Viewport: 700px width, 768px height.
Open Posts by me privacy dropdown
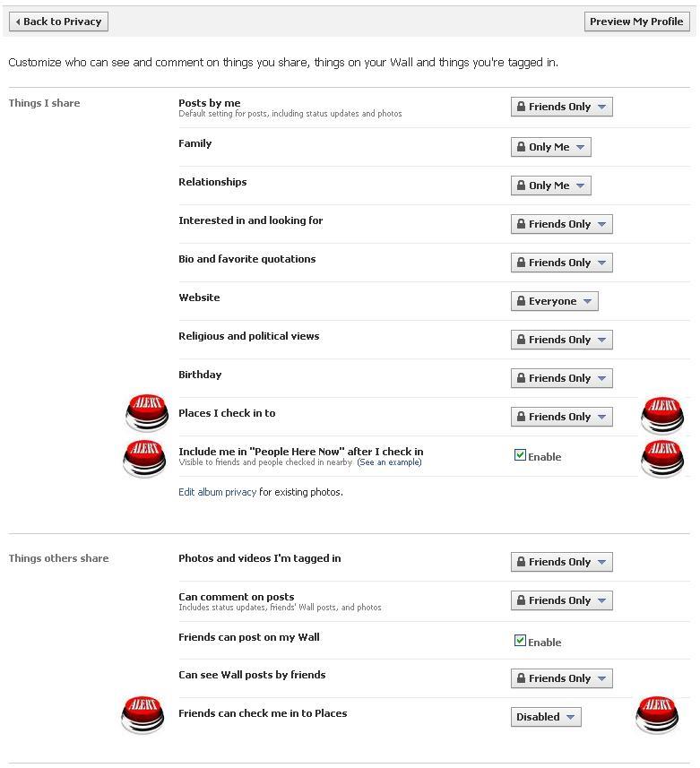click(x=561, y=107)
